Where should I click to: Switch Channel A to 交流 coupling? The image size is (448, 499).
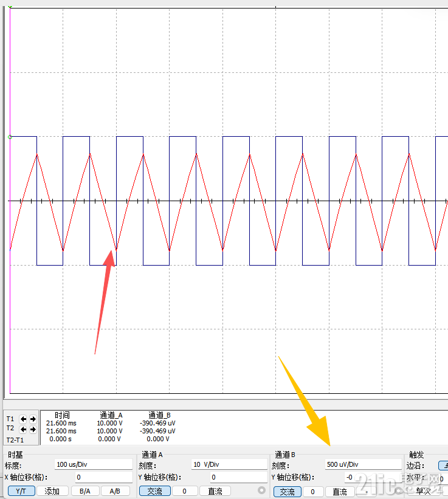coord(154,491)
